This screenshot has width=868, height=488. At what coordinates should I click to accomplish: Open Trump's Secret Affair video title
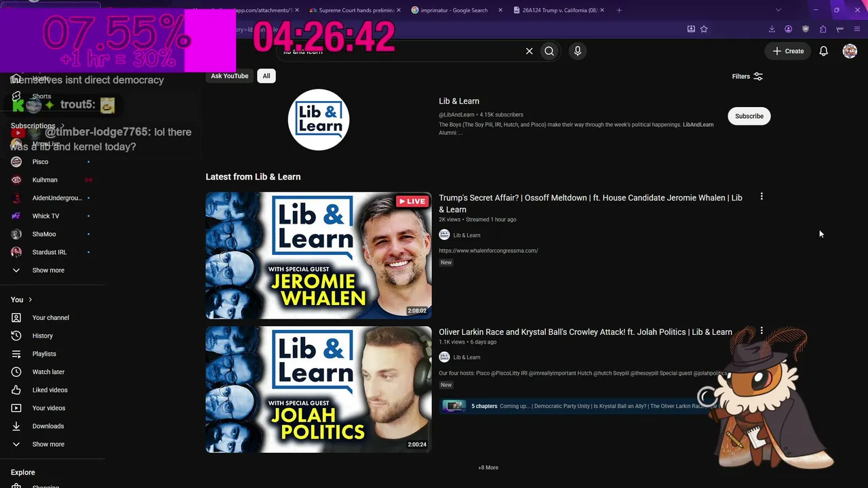[591, 203]
